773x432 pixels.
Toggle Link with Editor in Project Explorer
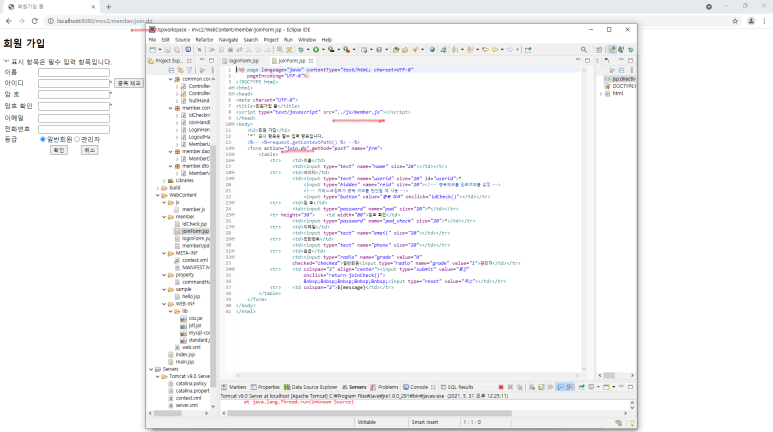click(x=180, y=70)
